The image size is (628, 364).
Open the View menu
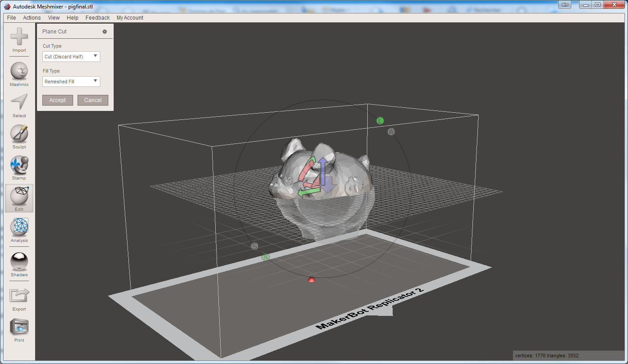click(x=54, y=18)
